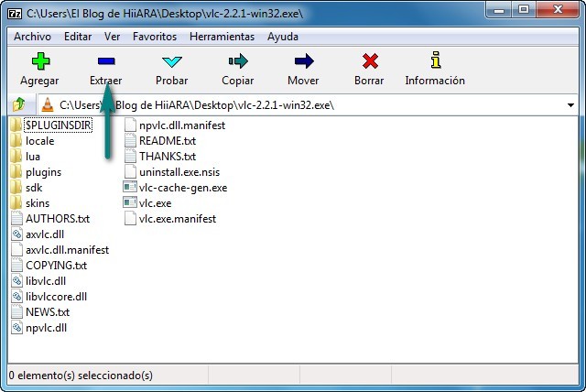The width and height of the screenshot is (586, 392).
Task: Click the libvlc.dll file icon
Action: 16,281
